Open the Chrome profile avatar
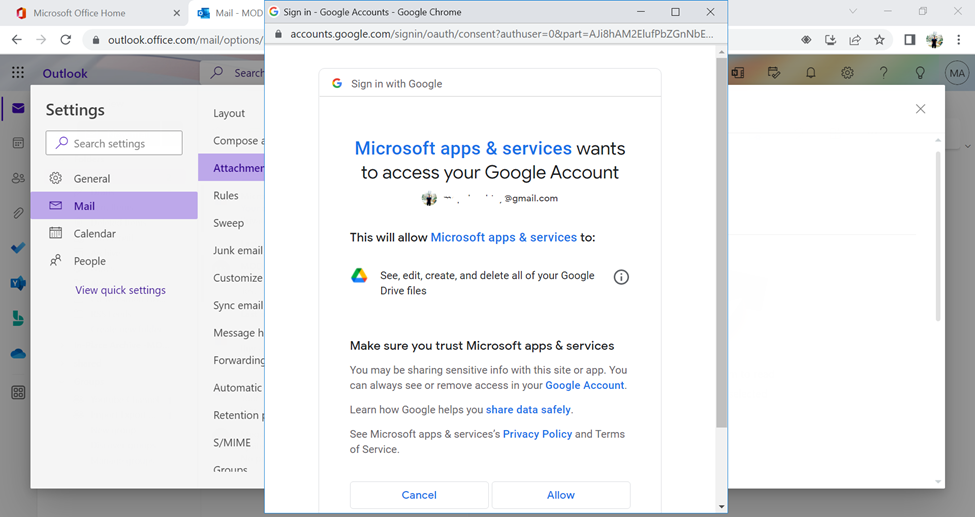Viewport: 975px width, 517px height. pos(934,40)
